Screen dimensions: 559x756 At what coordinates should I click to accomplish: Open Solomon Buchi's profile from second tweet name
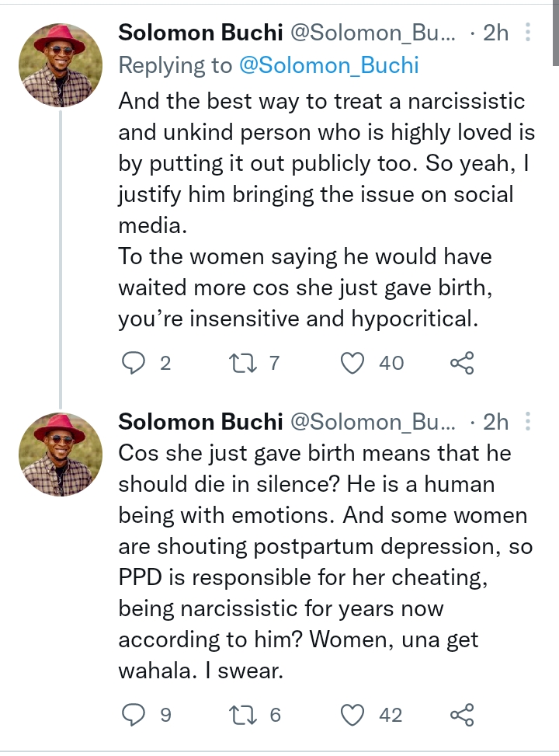click(200, 422)
